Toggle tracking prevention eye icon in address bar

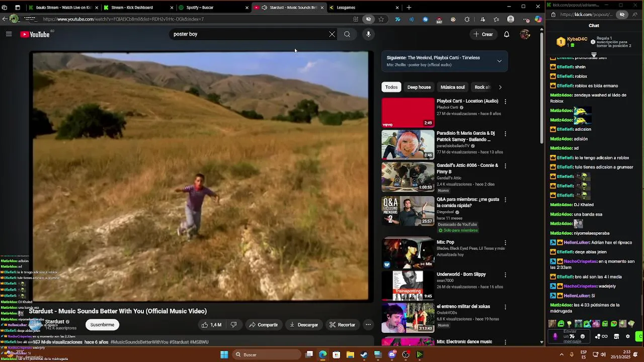pos(368,19)
